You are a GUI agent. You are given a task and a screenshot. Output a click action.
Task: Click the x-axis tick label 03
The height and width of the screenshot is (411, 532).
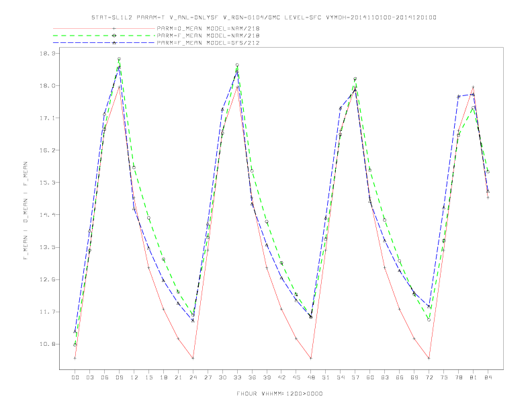click(89, 377)
